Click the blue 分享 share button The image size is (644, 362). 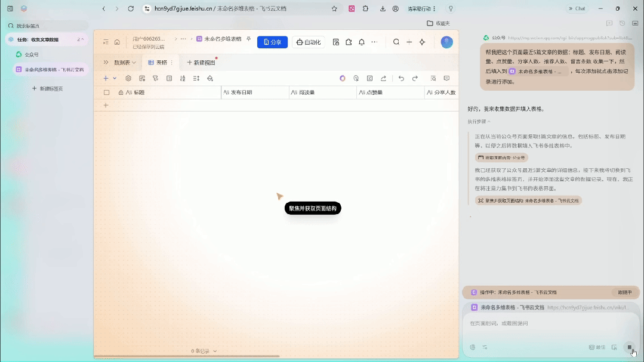pos(273,42)
